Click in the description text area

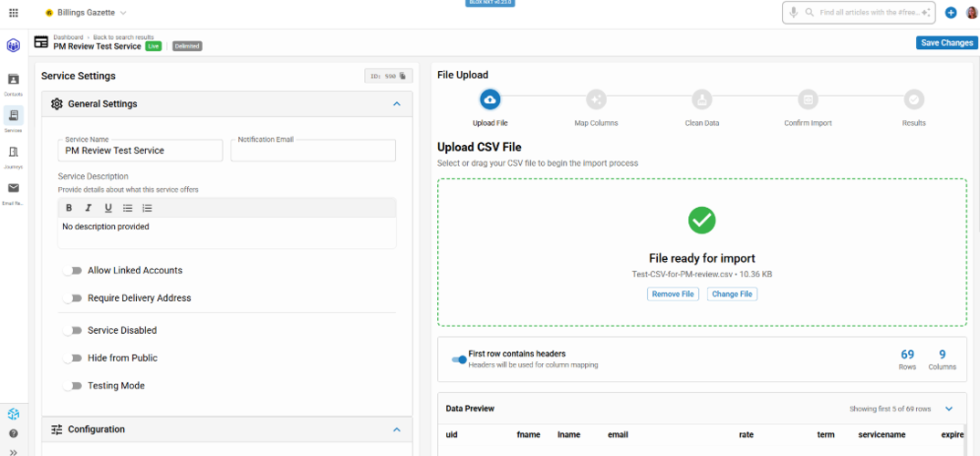(227, 233)
